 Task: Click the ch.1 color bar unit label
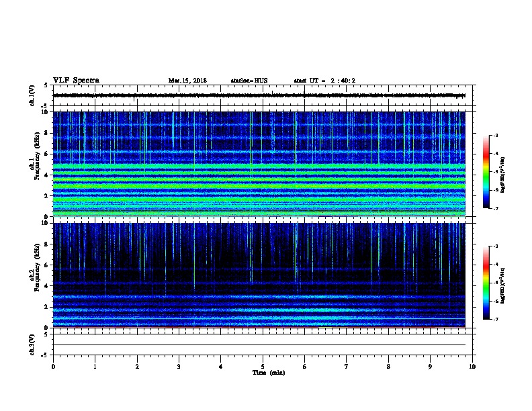click(x=503, y=175)
